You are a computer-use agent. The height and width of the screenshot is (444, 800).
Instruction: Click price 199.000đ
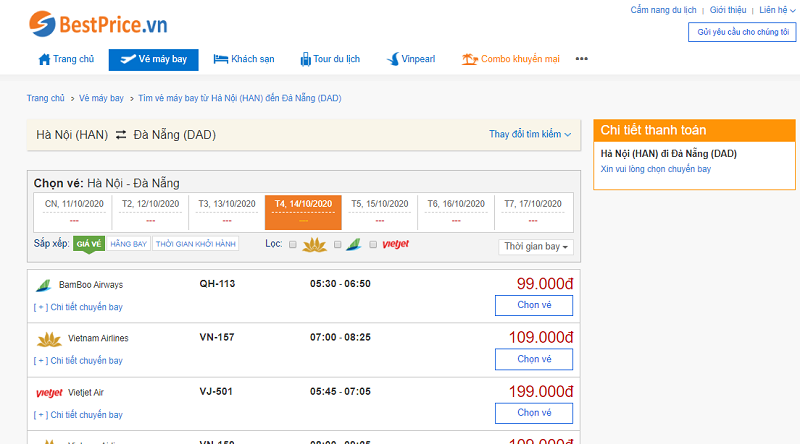coord(541,391)
